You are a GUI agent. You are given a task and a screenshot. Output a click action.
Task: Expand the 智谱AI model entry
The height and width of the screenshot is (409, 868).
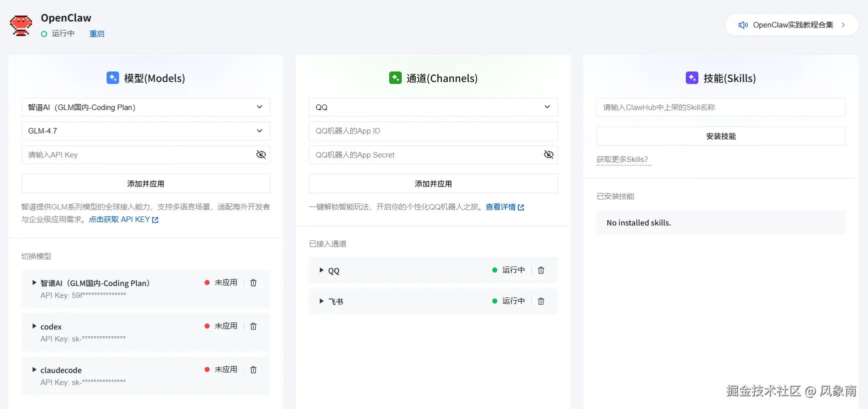[35, 282]
